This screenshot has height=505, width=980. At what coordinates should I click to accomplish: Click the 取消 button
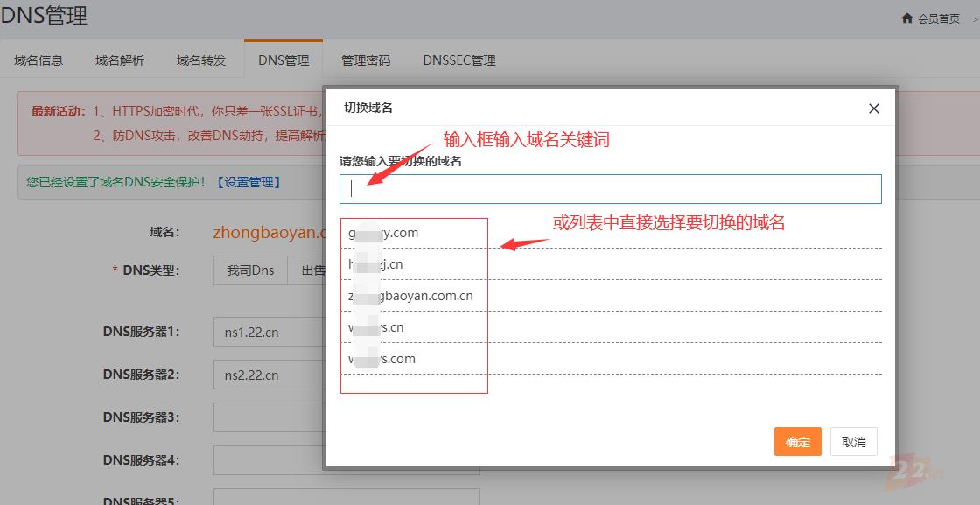point(854,442)
